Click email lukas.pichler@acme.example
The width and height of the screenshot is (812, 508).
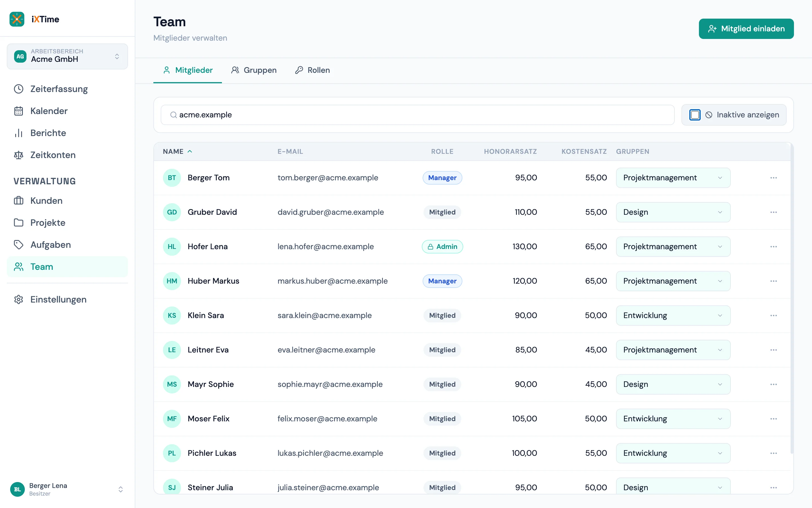point(330,453)
